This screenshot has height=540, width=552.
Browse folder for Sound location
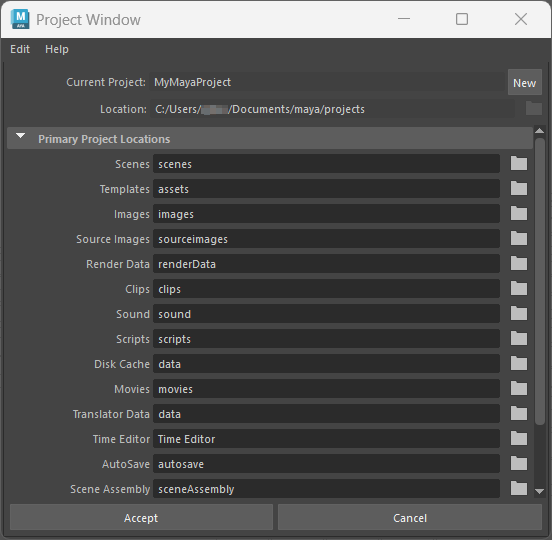pyautogui.click(x=519, y=314)
